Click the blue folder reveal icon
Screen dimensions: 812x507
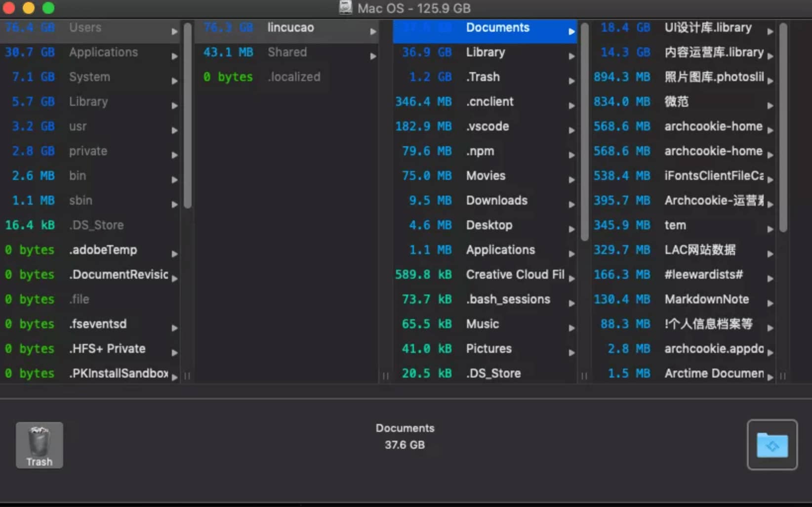[x=771, y=445]
